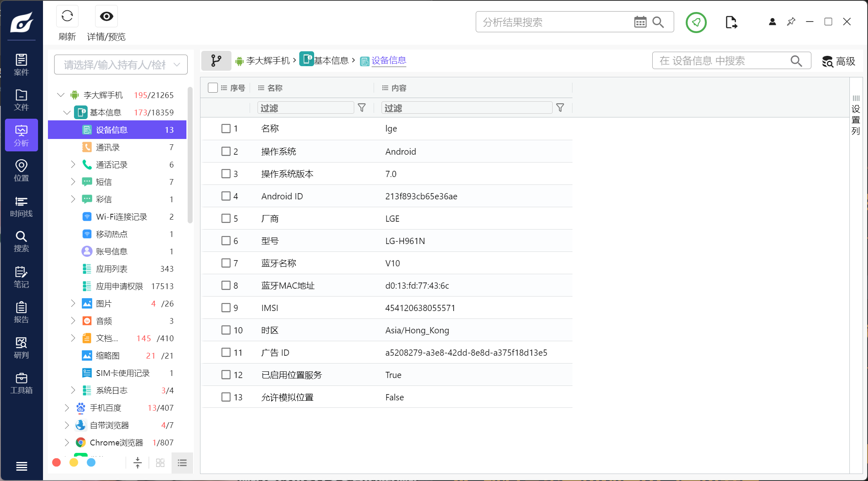This screenshot has width=868, height=481.
Task: Click the 高级 advanced search button
Action: 838,61
